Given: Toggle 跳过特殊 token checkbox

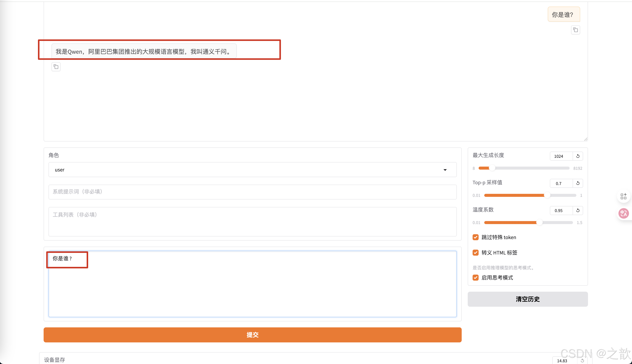Looking at the screenshot, I should click(x=476, y=237).
